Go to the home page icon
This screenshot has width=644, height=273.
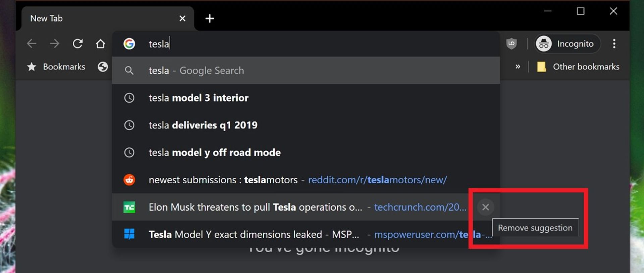100,44
